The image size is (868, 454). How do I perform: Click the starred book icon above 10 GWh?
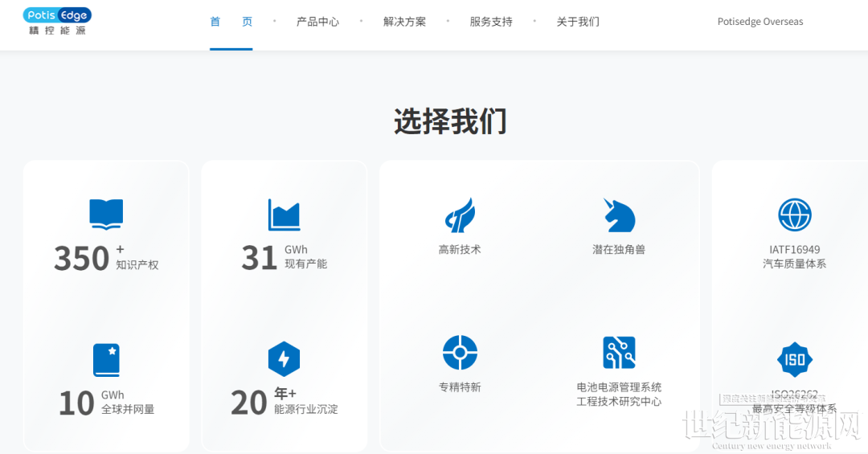[x=106, y=360]
